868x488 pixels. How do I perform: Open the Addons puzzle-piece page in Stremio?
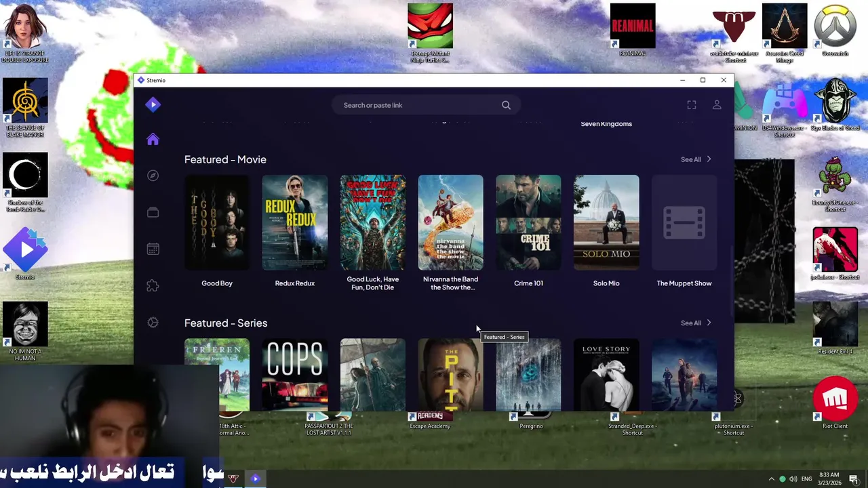click(x=153, y=285)
